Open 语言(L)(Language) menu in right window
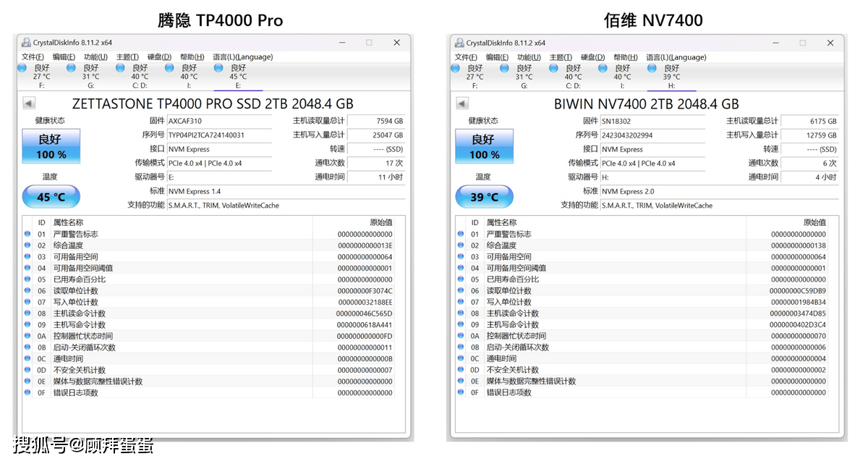The height and width of the screenshot is (464, 868). (x=676, y=57)
